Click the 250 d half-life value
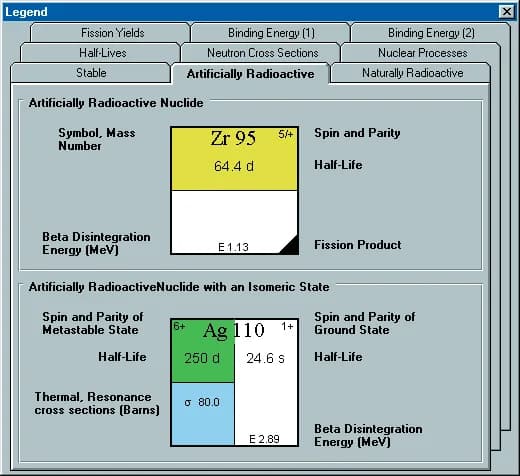The height and width of the screenshot is (476, 520). point(202,358)
